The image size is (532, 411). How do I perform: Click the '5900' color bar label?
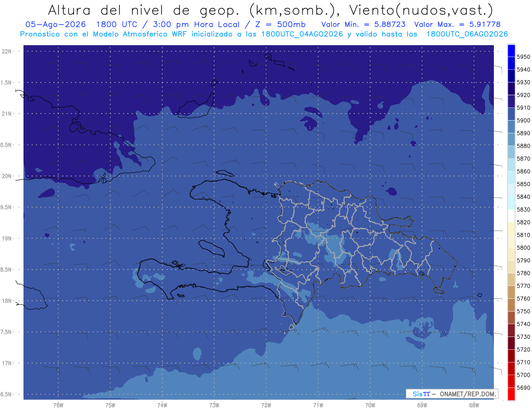tap(524, 121)
